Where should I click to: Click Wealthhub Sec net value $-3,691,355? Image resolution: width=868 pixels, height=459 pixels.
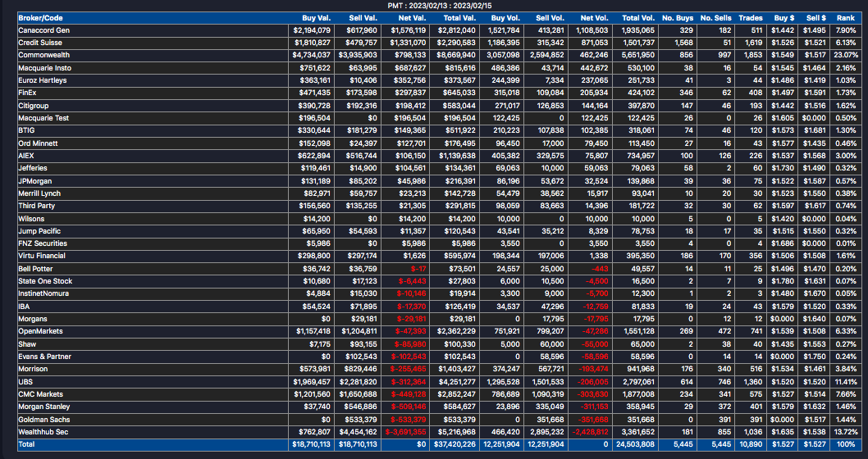[405, 432]
